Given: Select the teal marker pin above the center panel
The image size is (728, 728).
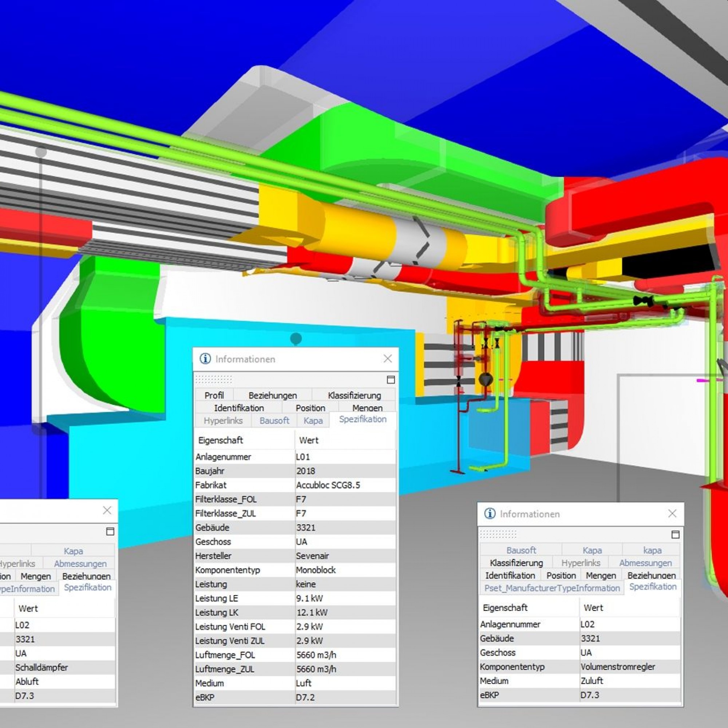Looking at the screenshot, I should (x=296, y=339).
